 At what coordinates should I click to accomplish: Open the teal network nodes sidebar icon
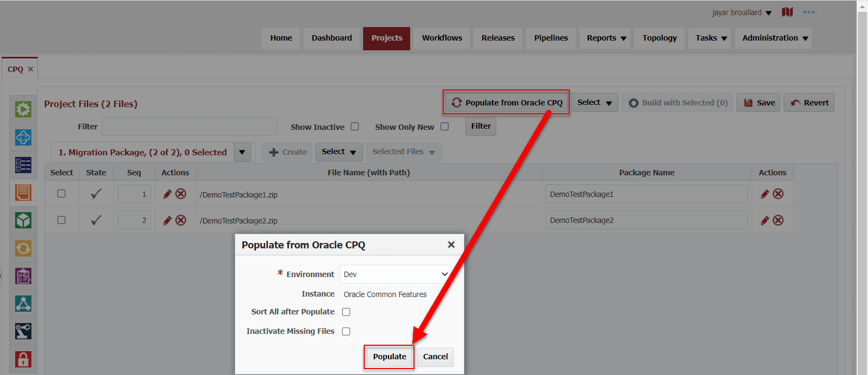(x=23, y=304)
